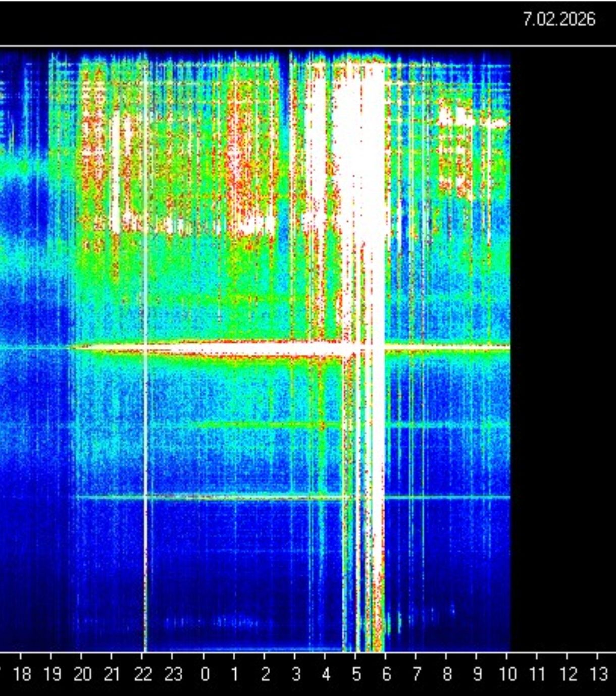Select the hour 10 axis label

pos(509,673)
